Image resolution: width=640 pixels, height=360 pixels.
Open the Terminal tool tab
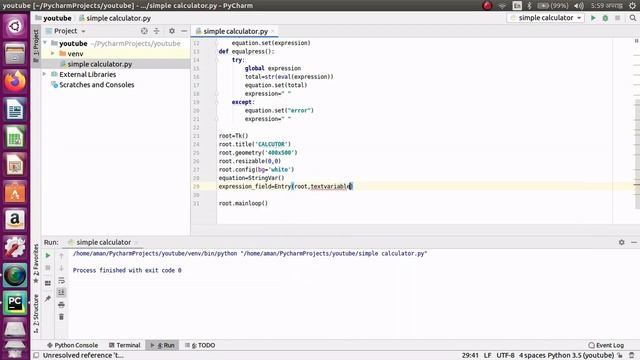click(124, 345)
